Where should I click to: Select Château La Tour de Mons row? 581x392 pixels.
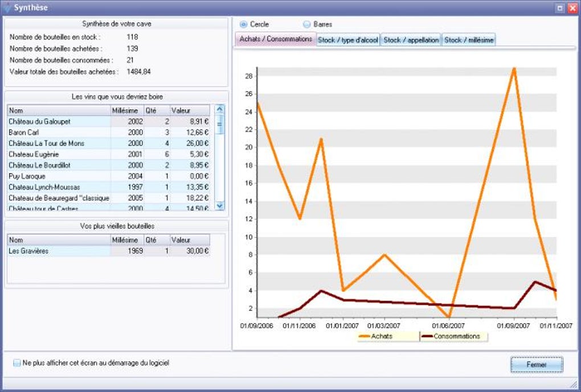(109, 143)
